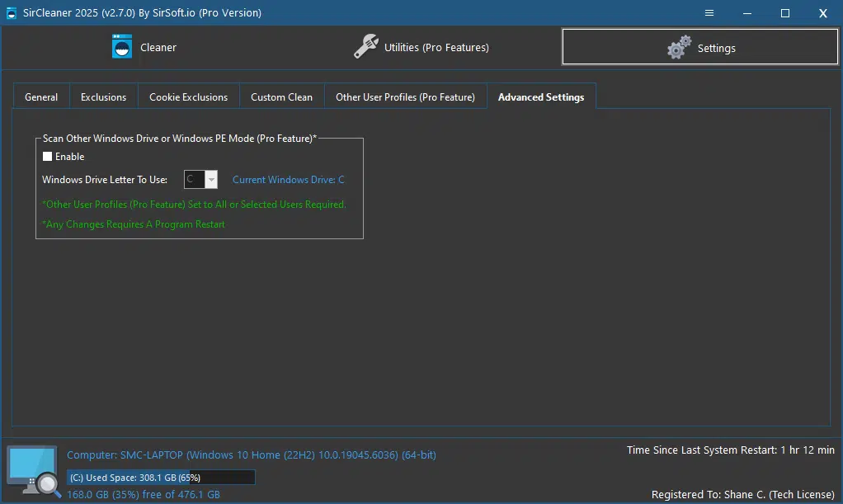Click the C: Used Space progress bar
This screenshot has height=504, width=843.
click(x=162, y=477)
